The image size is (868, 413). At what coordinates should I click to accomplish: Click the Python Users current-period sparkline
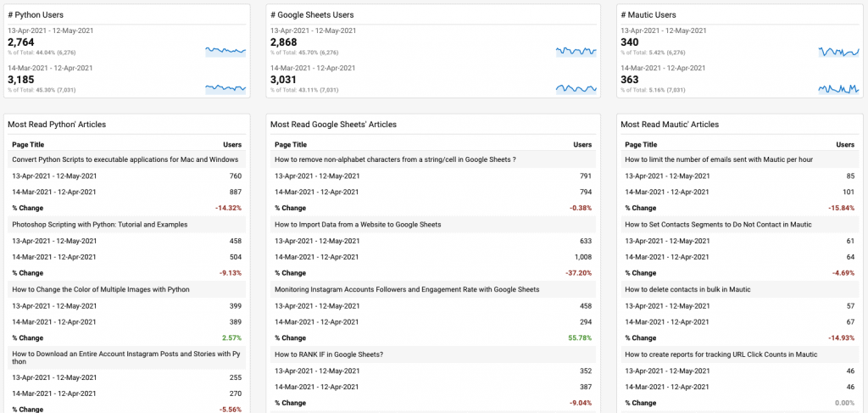(225, 52)
